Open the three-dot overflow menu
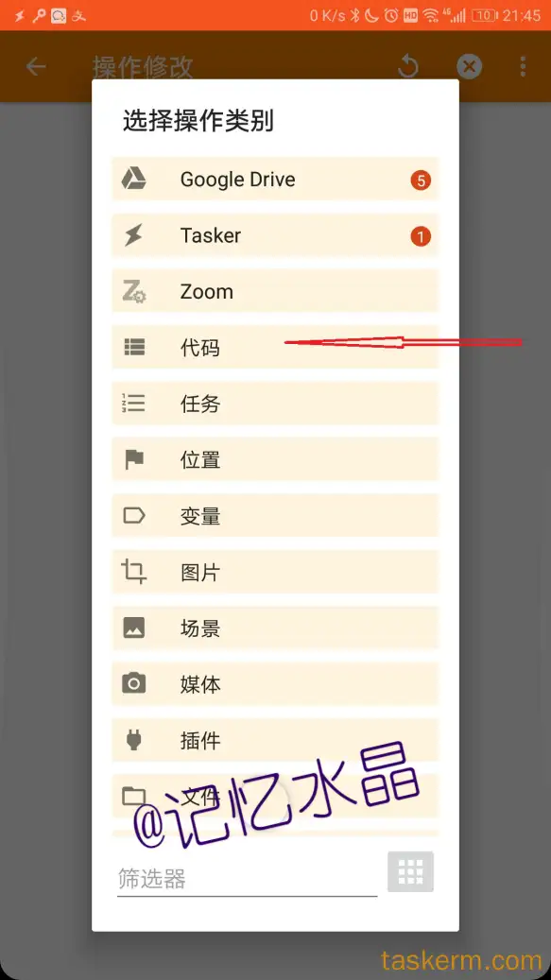The width and height of the screenshot is (551, 980). 523,66
